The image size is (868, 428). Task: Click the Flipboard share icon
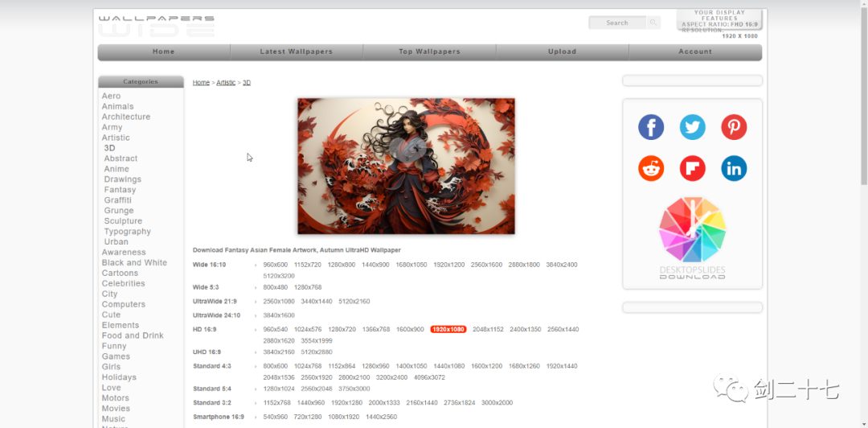[x=693, y=168]
